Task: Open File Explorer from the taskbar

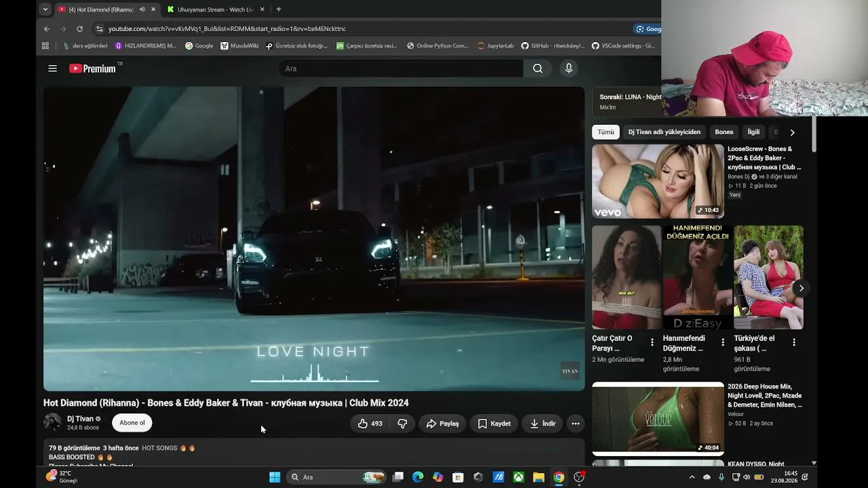Action: pos(538,477)
